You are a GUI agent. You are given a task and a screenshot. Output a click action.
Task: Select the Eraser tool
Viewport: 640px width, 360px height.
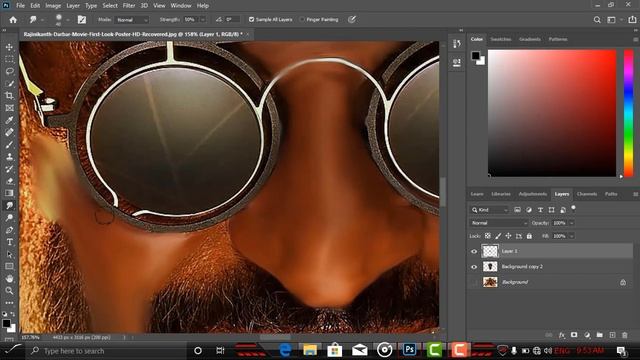9,181
